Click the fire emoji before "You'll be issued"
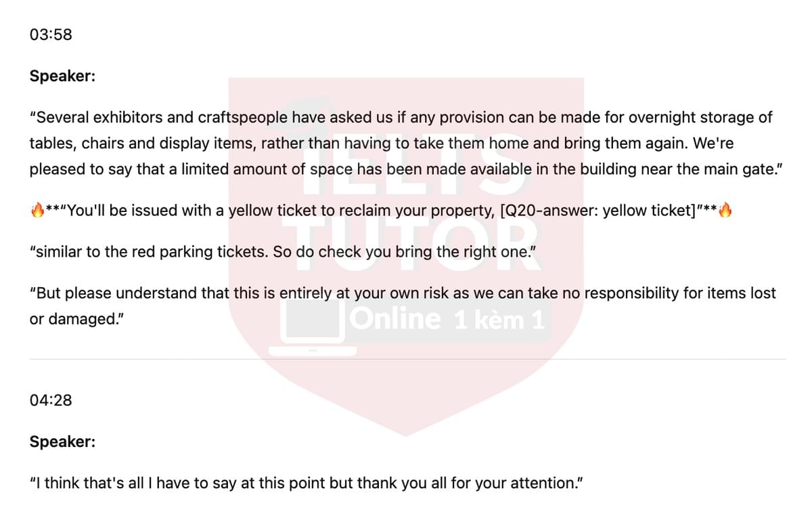812x508 pixels. click(x=37, y=211)
